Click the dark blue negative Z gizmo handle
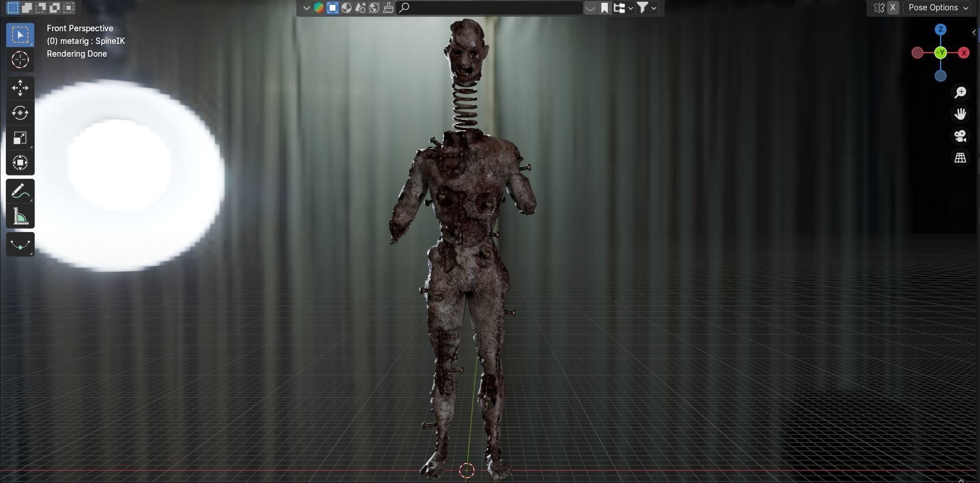 coord(941,76)
